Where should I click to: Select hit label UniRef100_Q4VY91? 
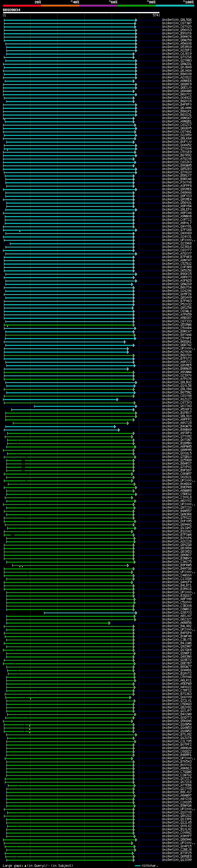click(177, 226)
